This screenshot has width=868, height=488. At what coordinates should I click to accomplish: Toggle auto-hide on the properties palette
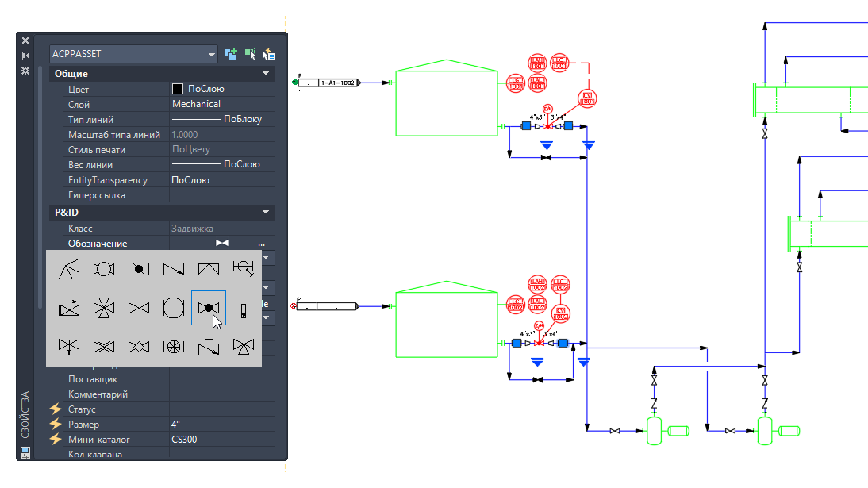[25, 56]
